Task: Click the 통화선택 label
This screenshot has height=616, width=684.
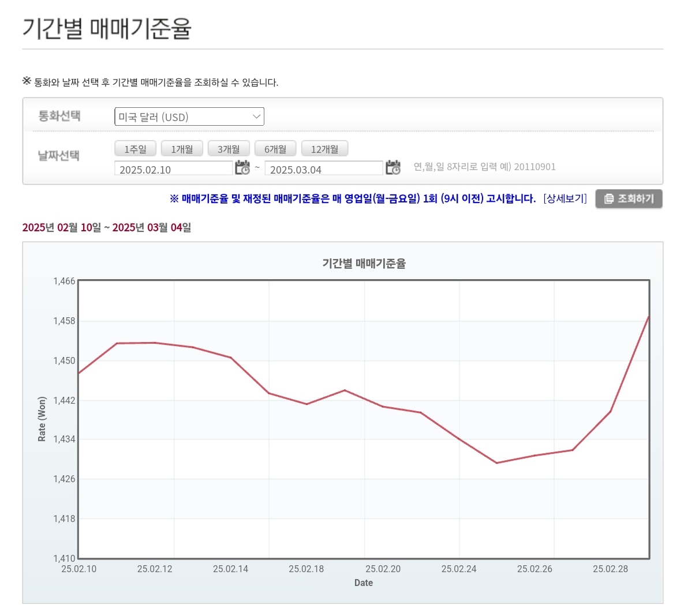Action: (x=59, y=116)
